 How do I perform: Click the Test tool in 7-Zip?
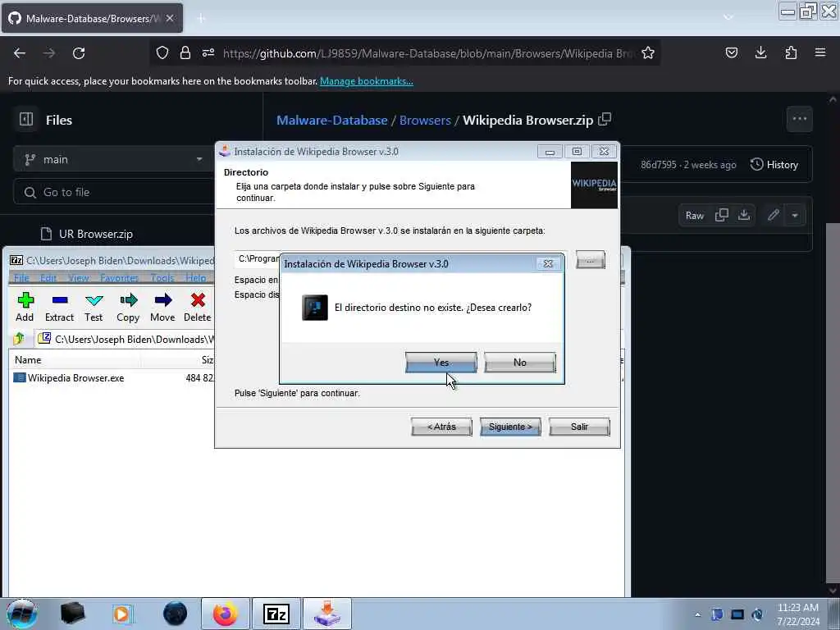point(94,308)
